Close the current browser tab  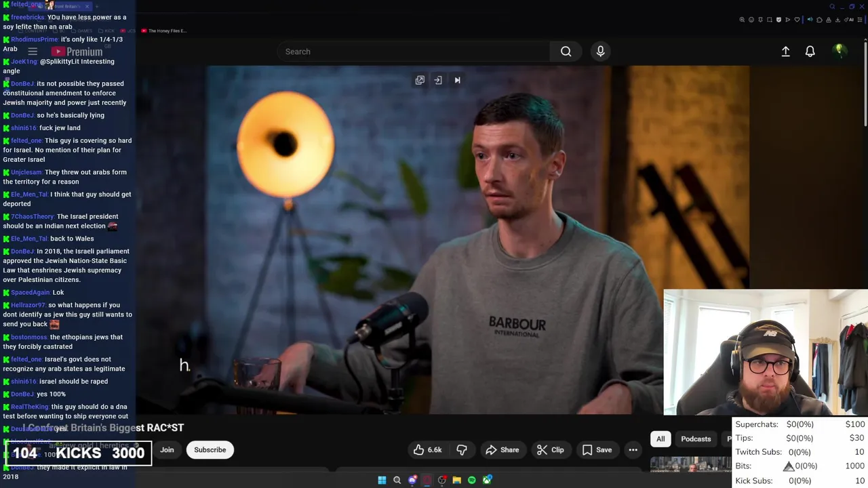87,6
